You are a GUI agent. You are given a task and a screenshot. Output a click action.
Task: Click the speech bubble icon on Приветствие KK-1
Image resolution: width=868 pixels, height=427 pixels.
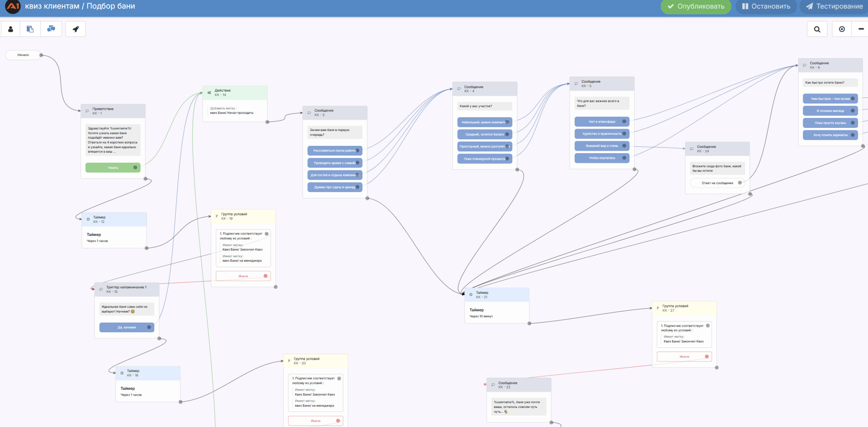point(87,111)
